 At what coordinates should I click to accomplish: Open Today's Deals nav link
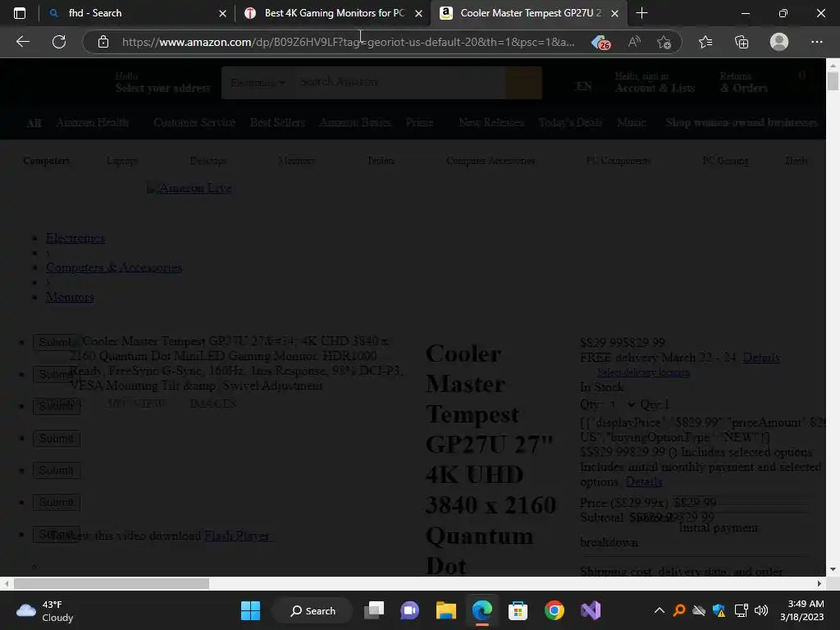pos(570,122)
